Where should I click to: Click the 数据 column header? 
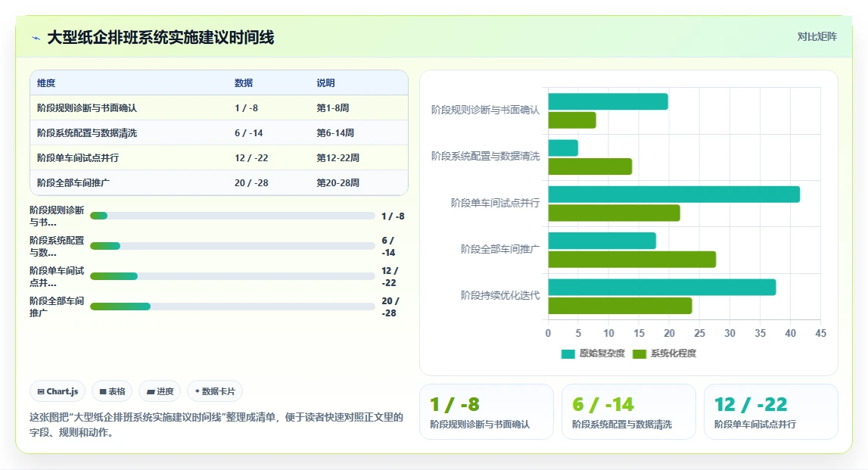point(244,83)
